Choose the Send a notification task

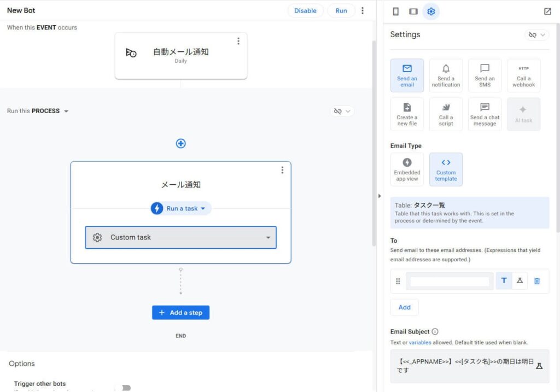click(446, 75)
